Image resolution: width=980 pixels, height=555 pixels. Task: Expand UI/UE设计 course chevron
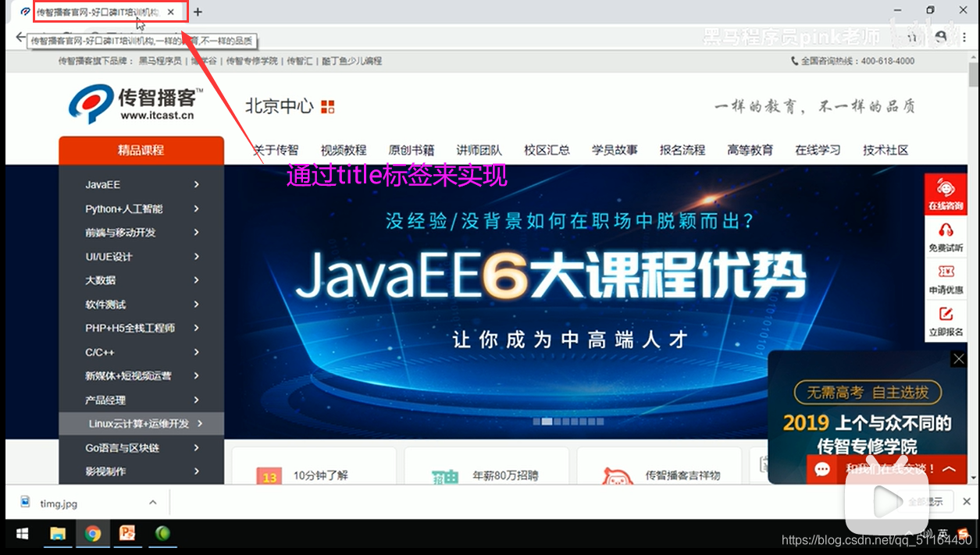(x=197, y=257)
